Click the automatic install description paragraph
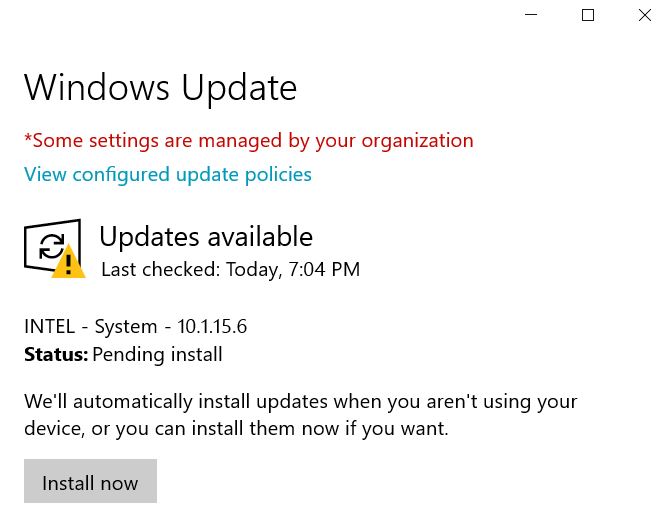The width and height of the screenshot is (658, 528). [301, 415]
